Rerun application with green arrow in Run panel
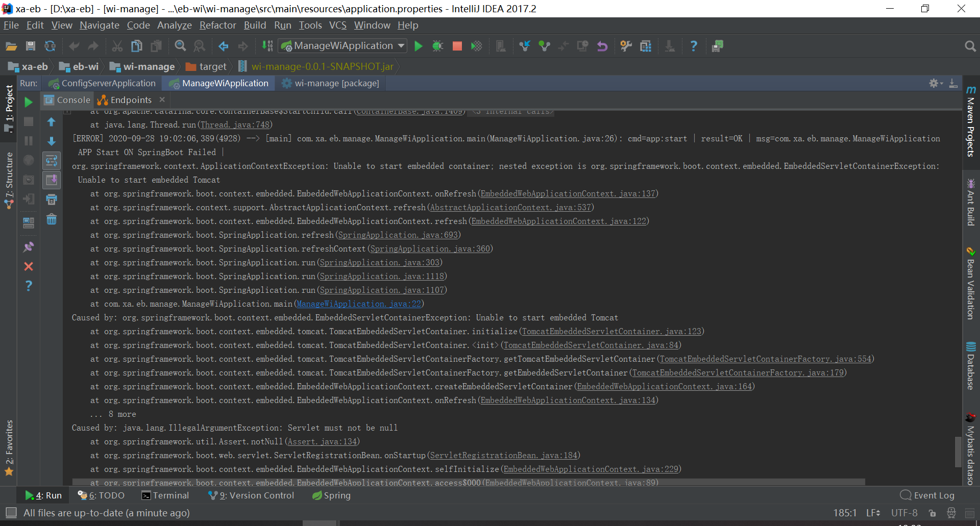Image resolution: width=980 pixels, height=526 pixels. click(x=29, y=102)
